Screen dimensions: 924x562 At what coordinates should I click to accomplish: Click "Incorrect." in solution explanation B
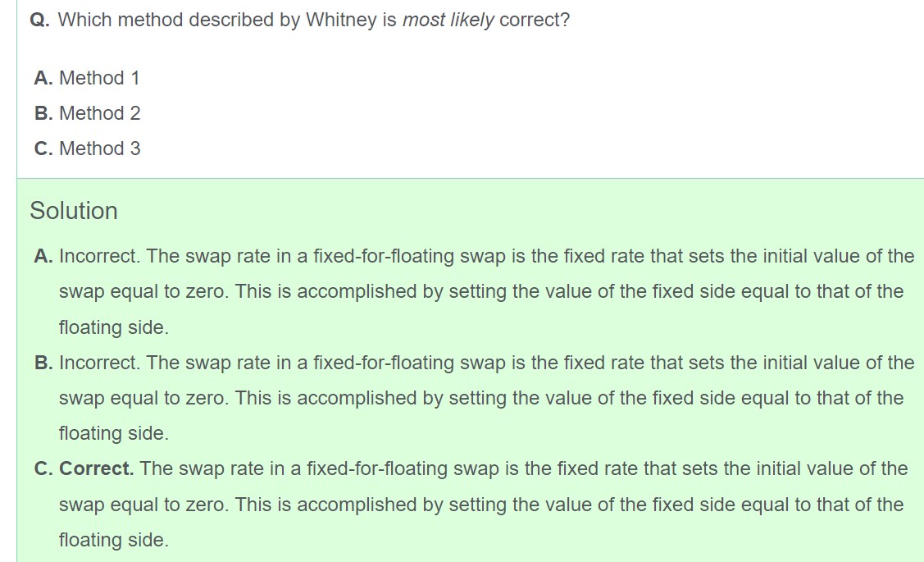coord(100,363)
